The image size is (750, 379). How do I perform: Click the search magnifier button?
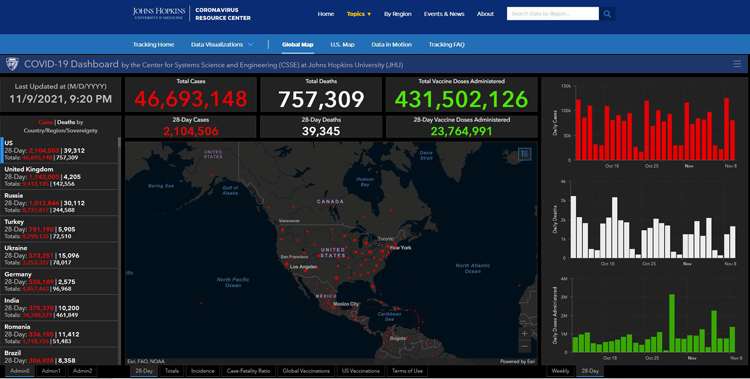point(607,14)
